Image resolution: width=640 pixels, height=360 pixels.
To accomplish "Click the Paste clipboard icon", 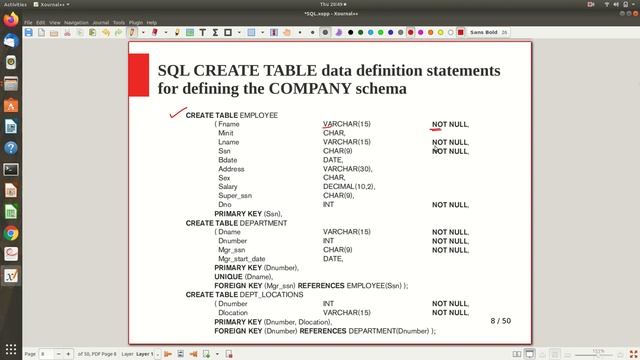I will [x=93, y=32].
